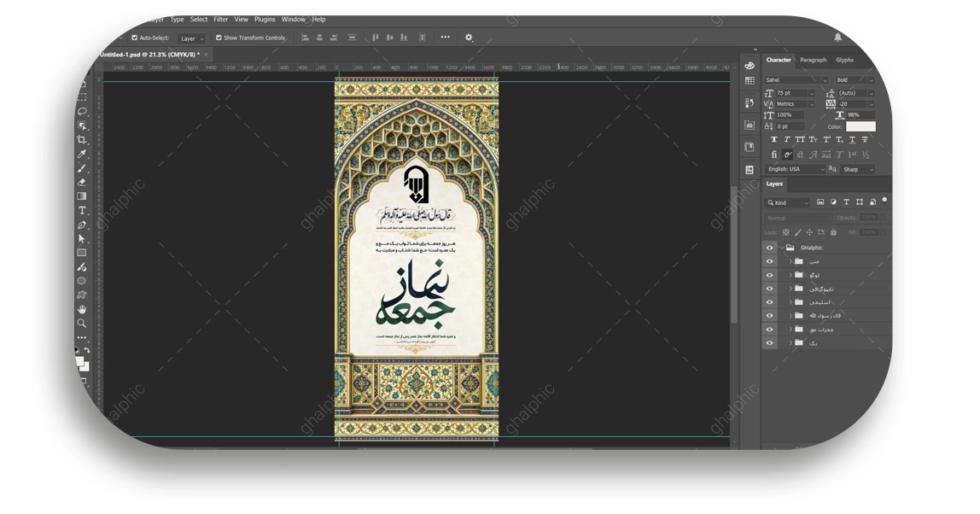Expand the لوگو group chevron

point(790,275)
